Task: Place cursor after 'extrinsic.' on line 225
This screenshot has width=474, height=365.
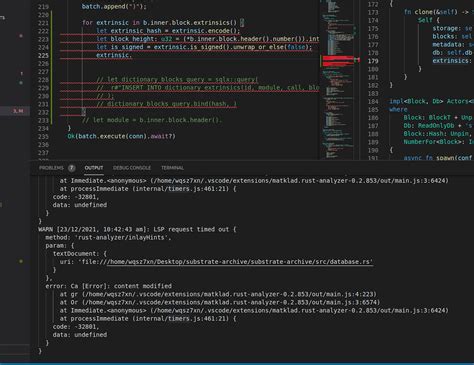Action: click(132, 55)
